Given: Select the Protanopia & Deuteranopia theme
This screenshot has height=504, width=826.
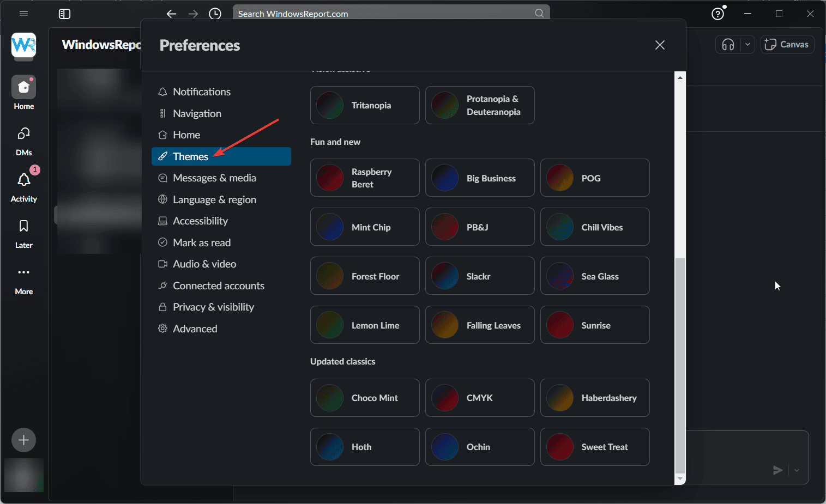Looking at the screenshot, I should point(480,105).
